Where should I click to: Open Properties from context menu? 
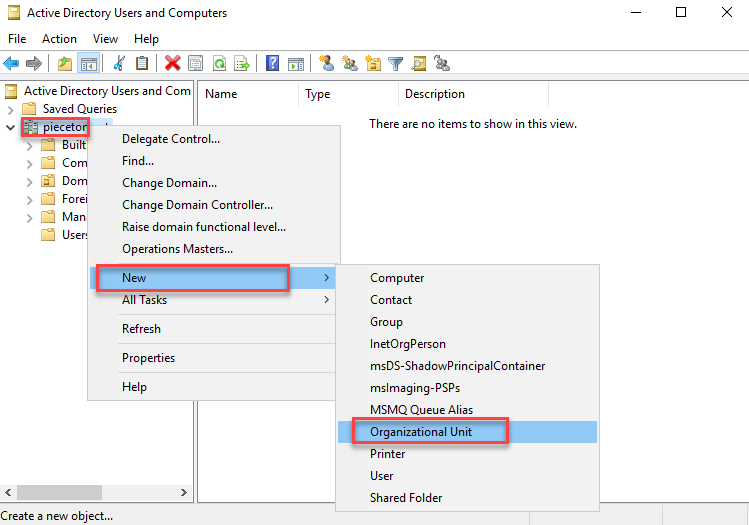[x=214, y=358]
